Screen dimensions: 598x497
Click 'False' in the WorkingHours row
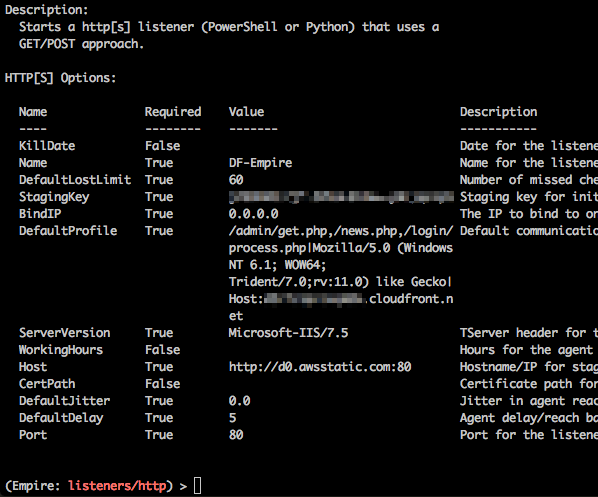(162, 350)
